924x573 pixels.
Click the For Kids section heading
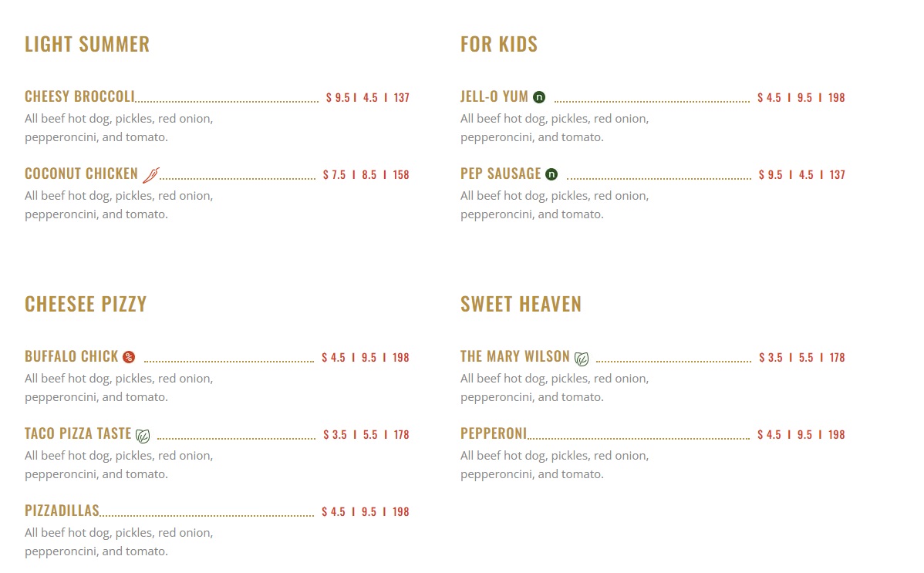(499, 44)
